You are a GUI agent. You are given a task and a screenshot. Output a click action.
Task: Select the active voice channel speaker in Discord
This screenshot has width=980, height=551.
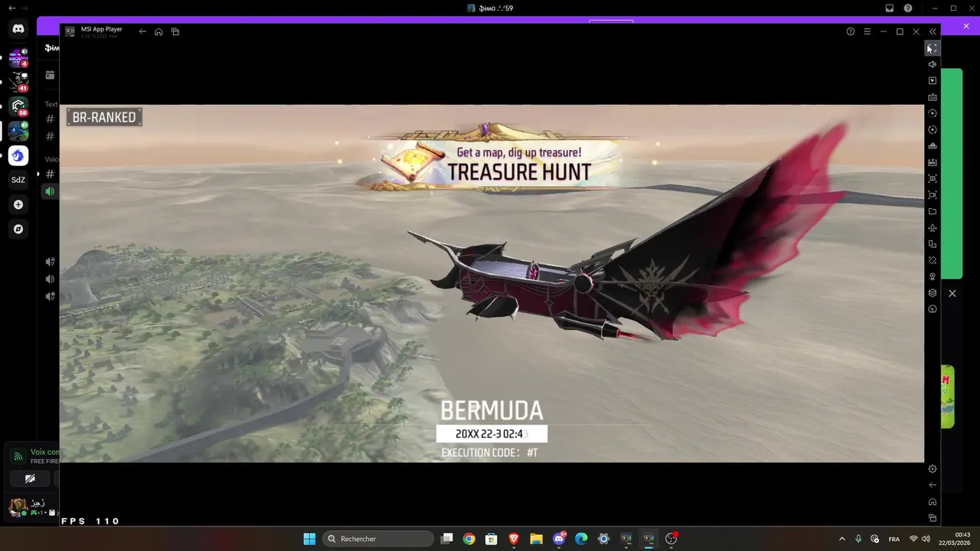pos(50,191)
